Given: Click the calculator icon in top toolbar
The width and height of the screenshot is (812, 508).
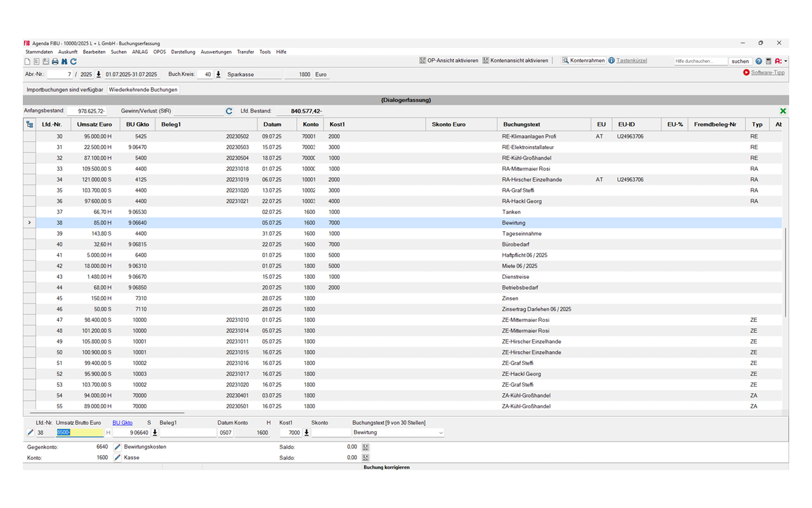Looking at the screenshot, I should tap(768, 61).
